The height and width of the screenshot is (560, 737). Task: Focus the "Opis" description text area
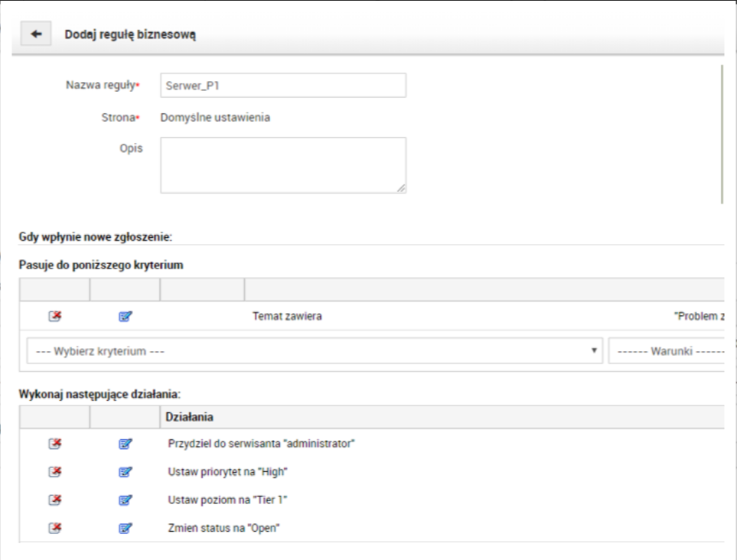(x=282, y=164)
